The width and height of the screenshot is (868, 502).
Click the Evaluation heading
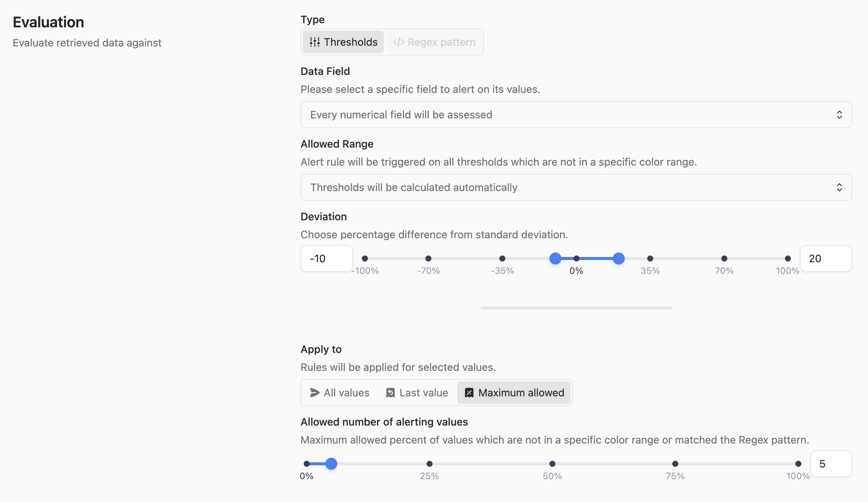pyautogui.click(x=48, y=22)
